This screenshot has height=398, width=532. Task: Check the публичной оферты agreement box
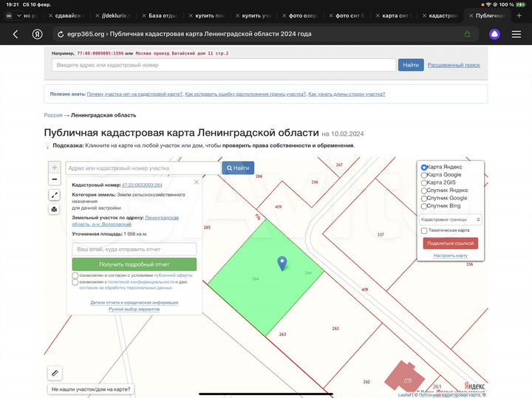pyautogui.click(x=75, y=275)
